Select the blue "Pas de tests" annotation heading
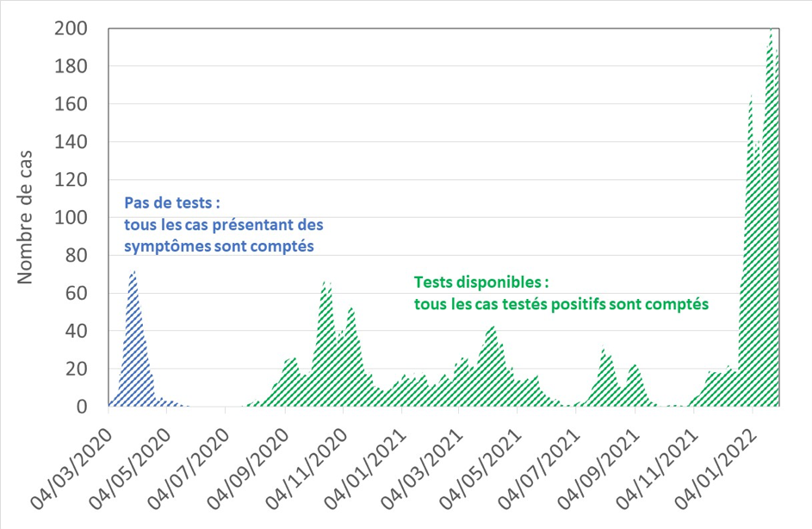The image size is (812, 529). pos(172,202)
